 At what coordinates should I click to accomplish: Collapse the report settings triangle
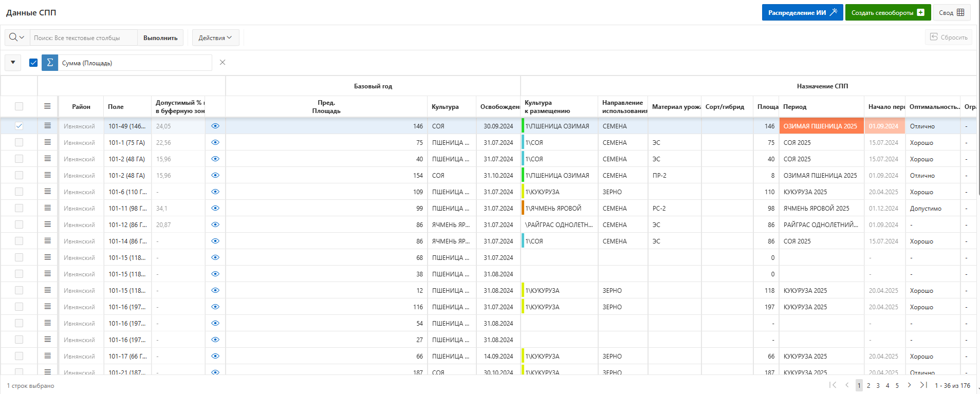[x=13, y=63]
